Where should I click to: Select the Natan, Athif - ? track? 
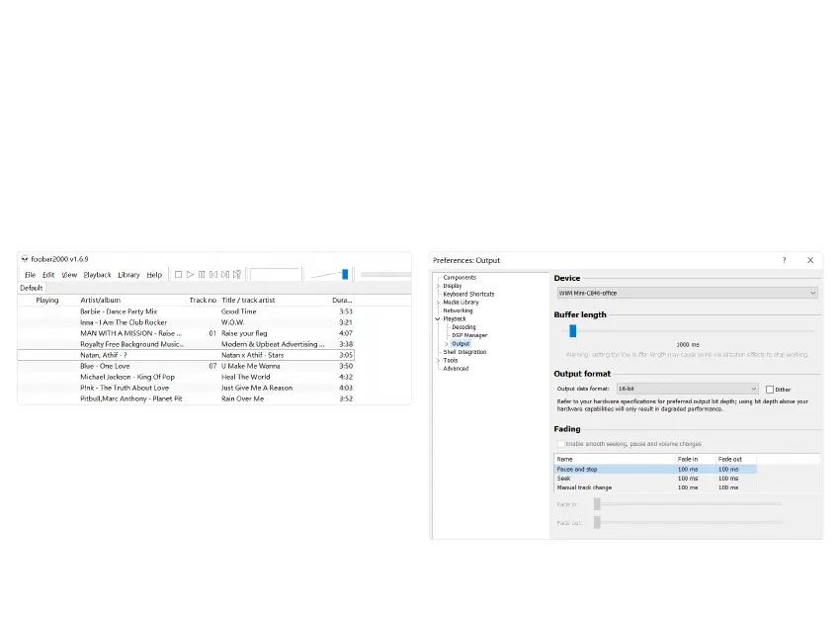point(186,355)
